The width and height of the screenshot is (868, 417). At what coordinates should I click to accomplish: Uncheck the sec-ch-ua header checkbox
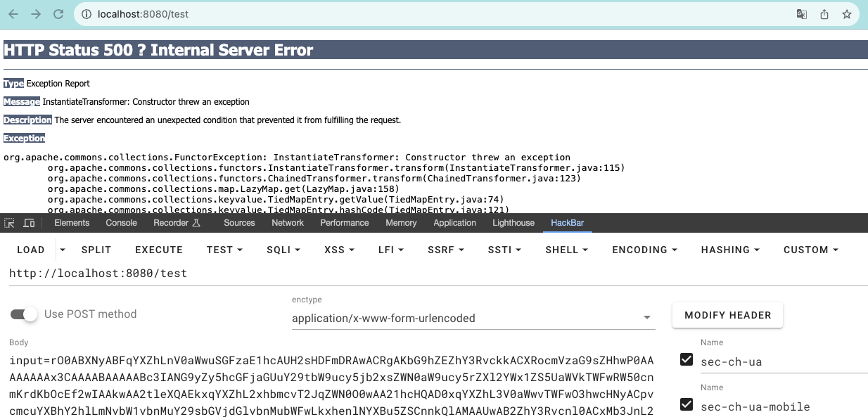(687, 360)
